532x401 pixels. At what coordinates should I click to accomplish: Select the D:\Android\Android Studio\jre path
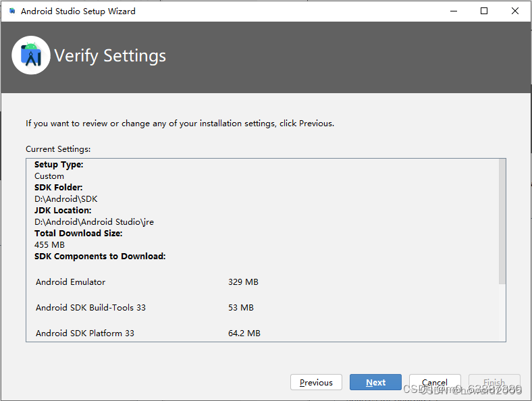pos(94,222)
